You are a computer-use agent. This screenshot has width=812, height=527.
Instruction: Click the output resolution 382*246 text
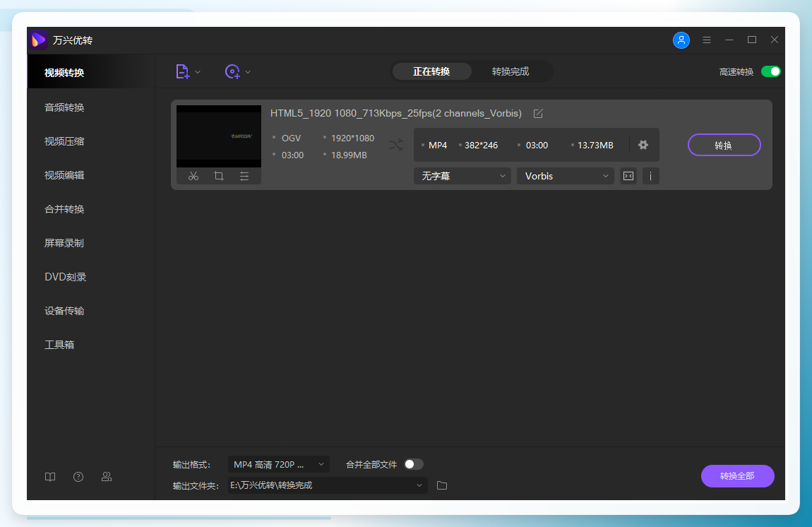tap(481, 146)
